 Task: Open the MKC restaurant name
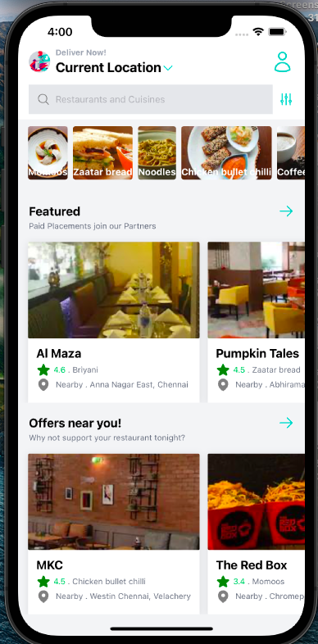coord(50,565)
